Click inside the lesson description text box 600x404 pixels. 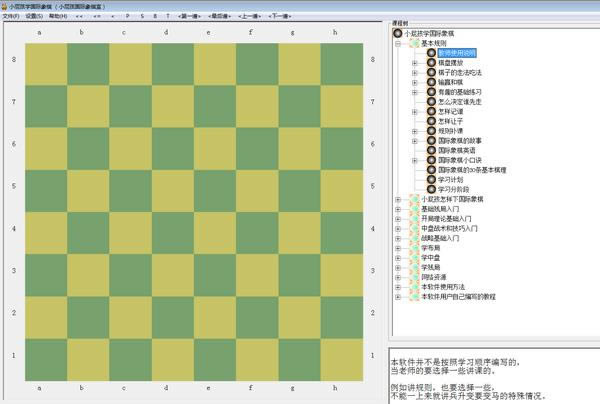(x=494, y=376)
